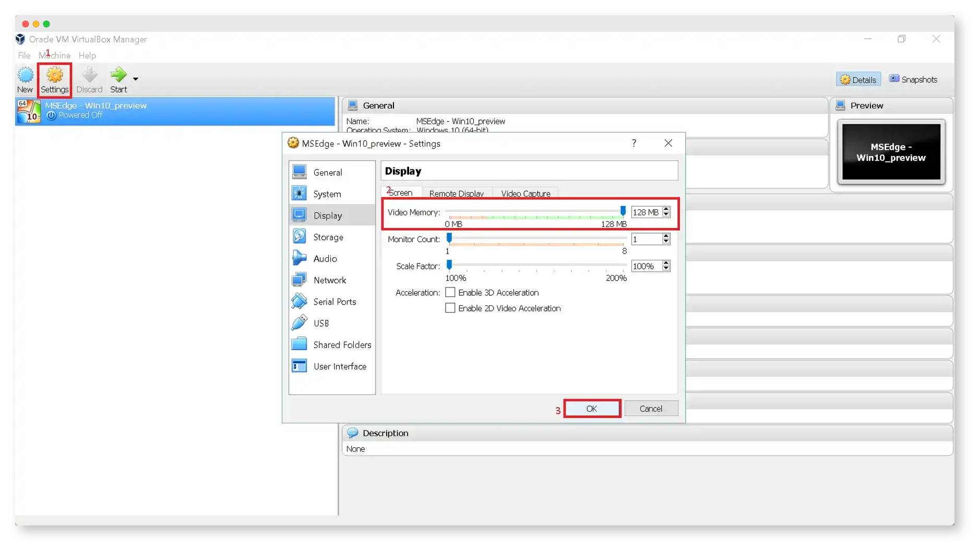
Task: Click the Video Memory slider handle
Action: (x=623, y=211)
